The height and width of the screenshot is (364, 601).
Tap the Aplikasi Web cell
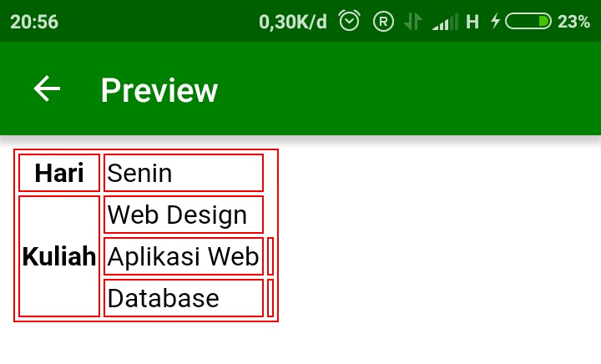(x=184, y=256)
